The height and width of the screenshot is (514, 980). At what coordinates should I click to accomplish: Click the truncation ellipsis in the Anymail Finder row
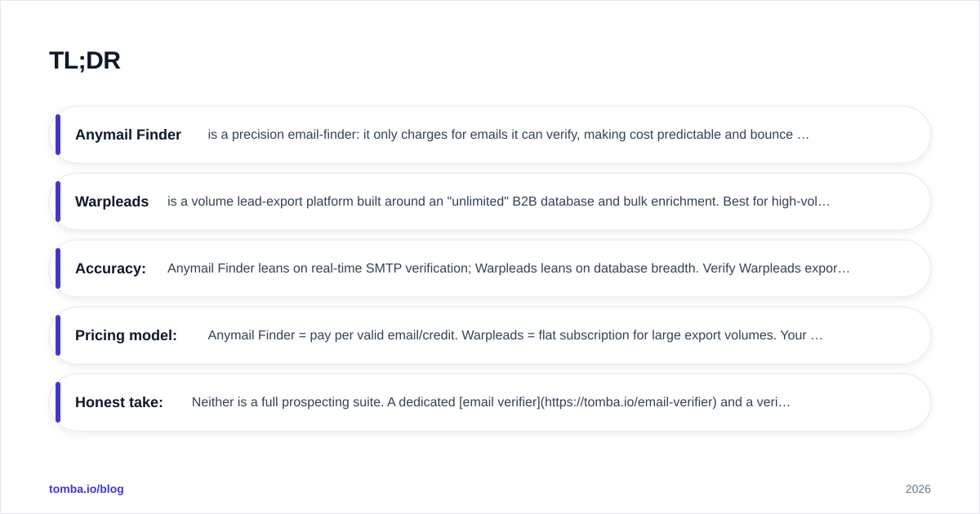point(803,135)
